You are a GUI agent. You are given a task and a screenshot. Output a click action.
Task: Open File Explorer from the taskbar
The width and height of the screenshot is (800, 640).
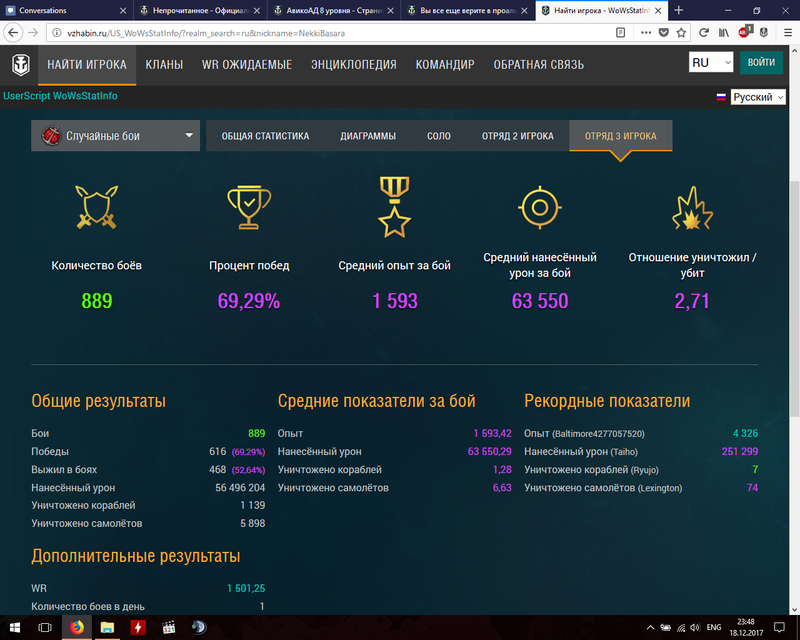pos(107,627)
